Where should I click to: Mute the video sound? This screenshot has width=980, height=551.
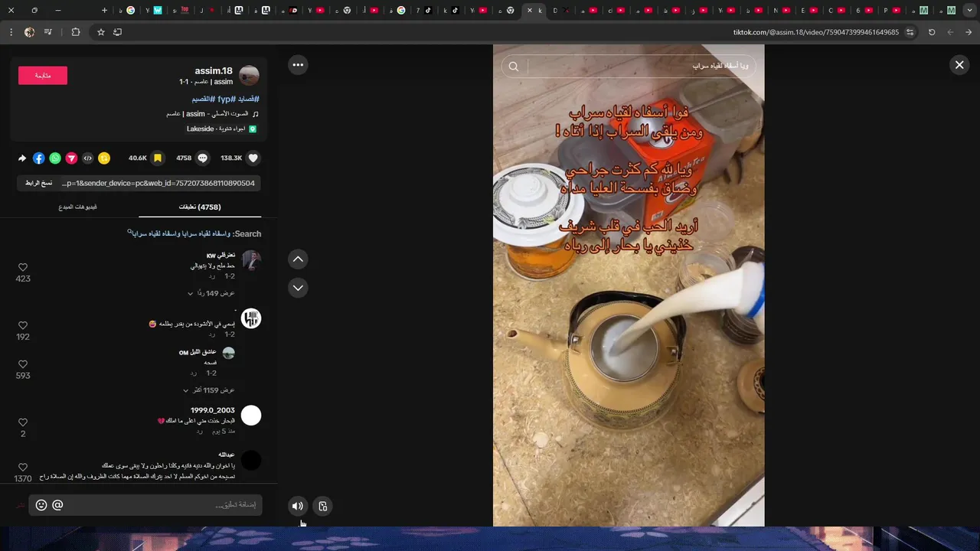(x=298, y=506)
